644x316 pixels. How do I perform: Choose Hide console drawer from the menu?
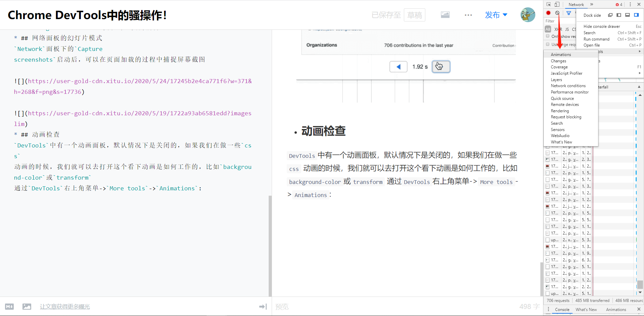610,26
